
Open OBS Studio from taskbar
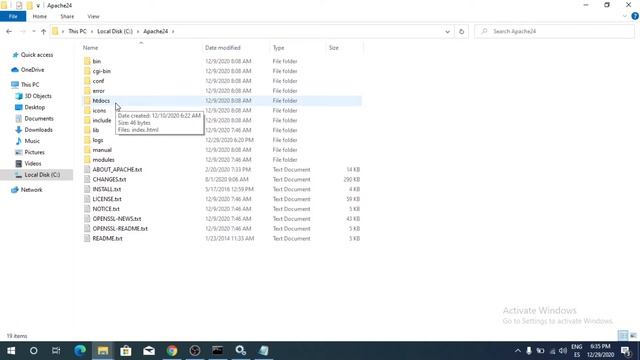click(x=195, y=351)
